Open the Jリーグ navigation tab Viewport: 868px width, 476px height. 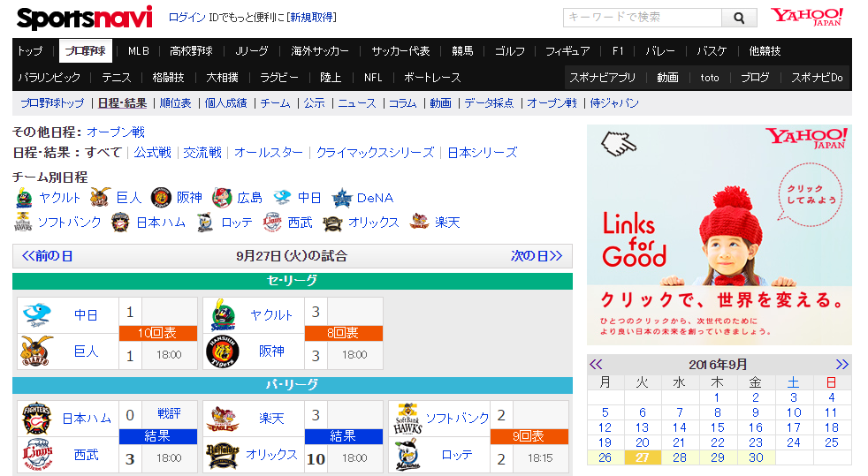pos(252,51)
